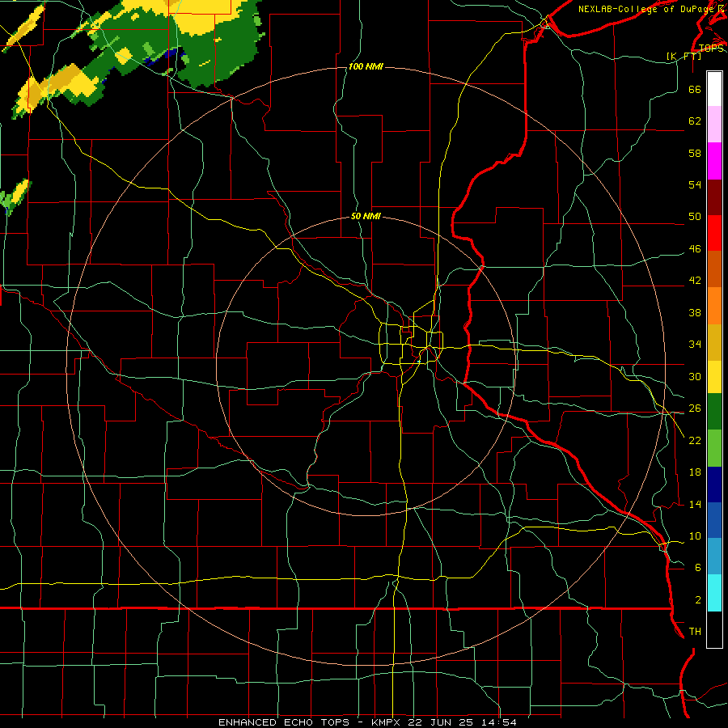
Task: Click the black threshold swatch at legend bottom
Action: point(714,629)
